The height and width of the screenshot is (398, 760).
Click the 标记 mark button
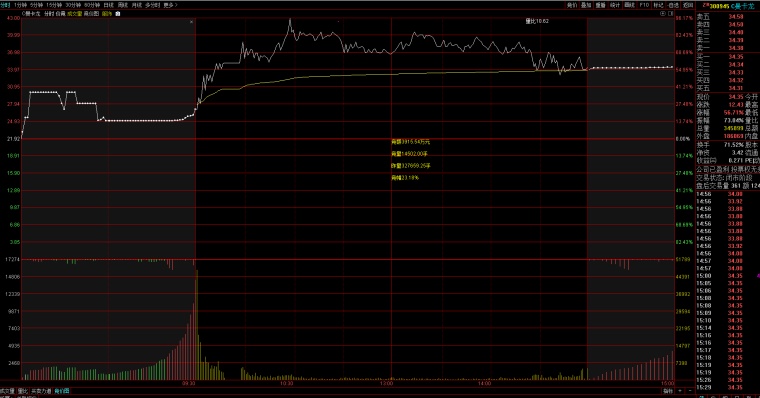tap(658, 5)
